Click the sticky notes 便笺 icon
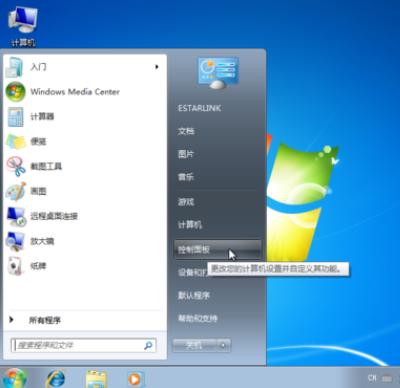The height and width of the screenshot is (388, 400). (x=15, y=142)
